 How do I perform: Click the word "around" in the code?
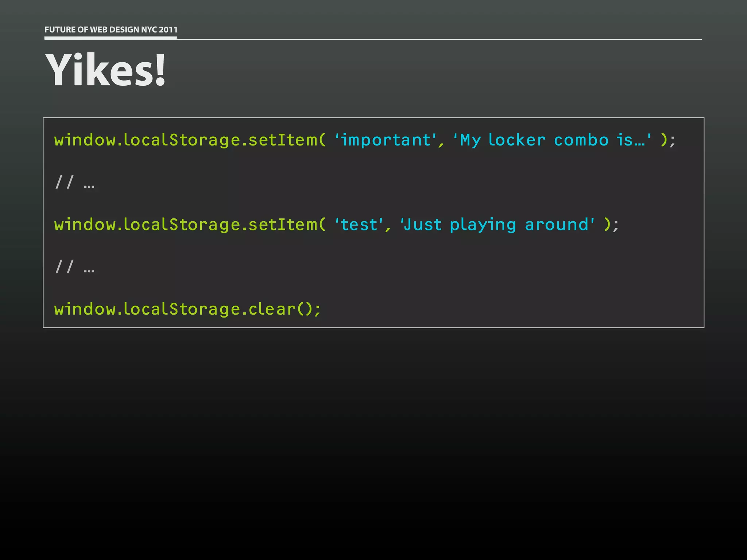(x=557, y=225)
